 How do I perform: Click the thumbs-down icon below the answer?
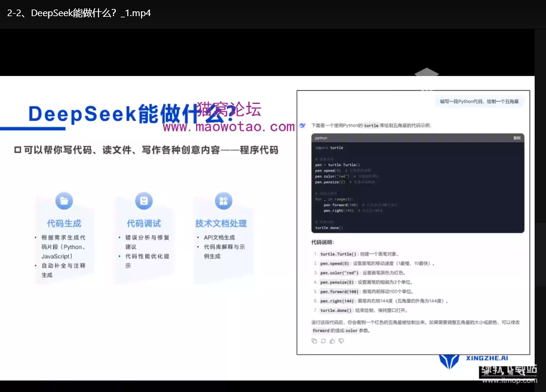point(341,341)
